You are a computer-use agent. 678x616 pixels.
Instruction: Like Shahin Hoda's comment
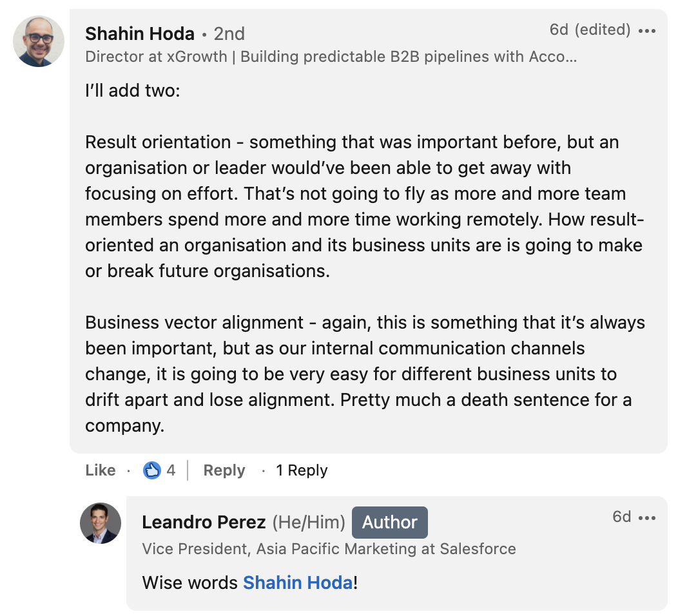pos(100,470)
